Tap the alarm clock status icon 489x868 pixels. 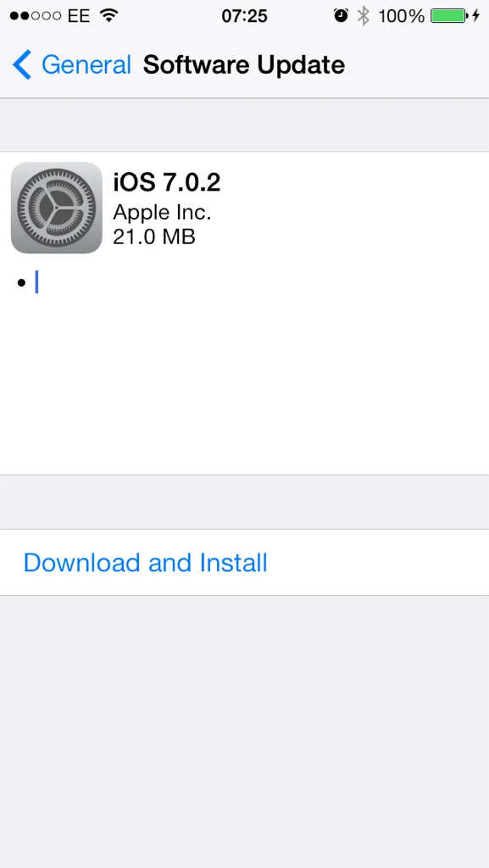pos(342,15)
